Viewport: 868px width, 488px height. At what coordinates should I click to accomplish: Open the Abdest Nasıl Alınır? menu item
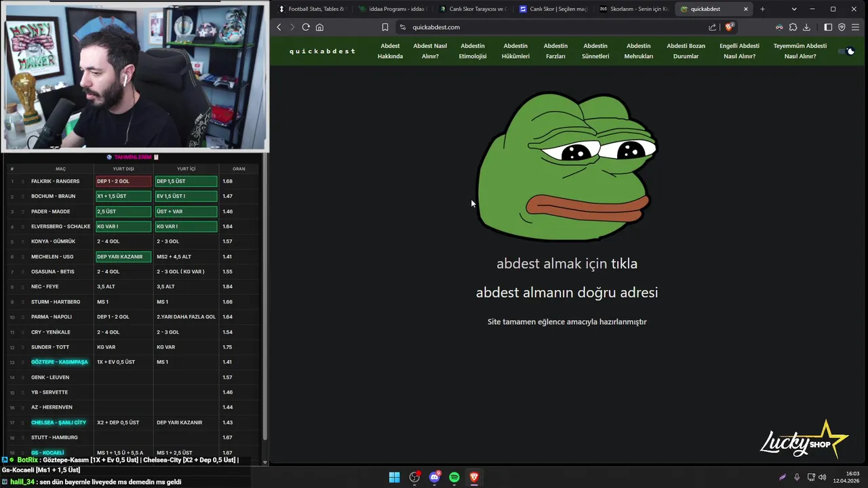point(430,51)
